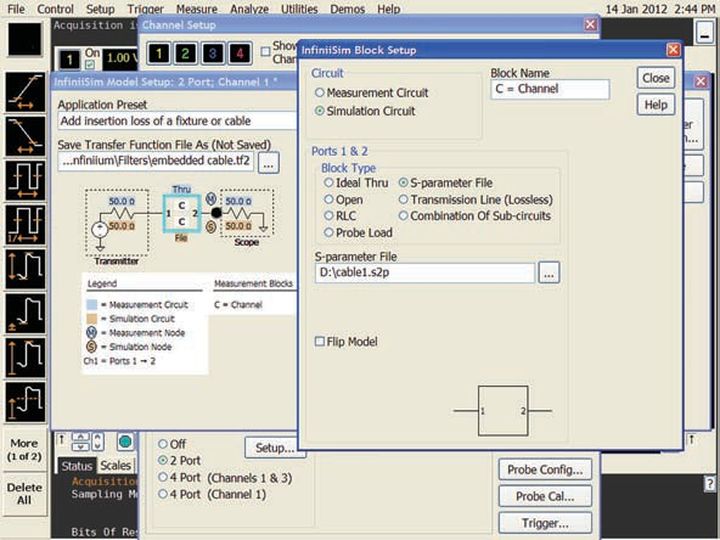
Task: Open the File menu
Action: pyautogui.click(x=17, y=9)
